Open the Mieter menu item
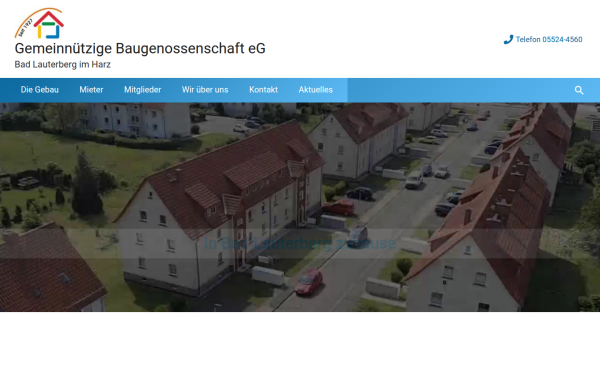600x375 pixels. coord(91,90)
